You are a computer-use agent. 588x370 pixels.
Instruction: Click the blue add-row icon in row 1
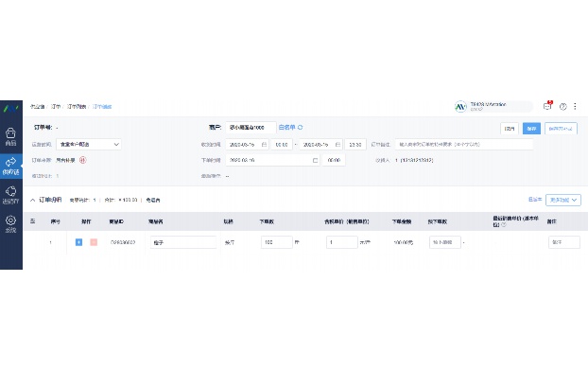tap(78, 242)
